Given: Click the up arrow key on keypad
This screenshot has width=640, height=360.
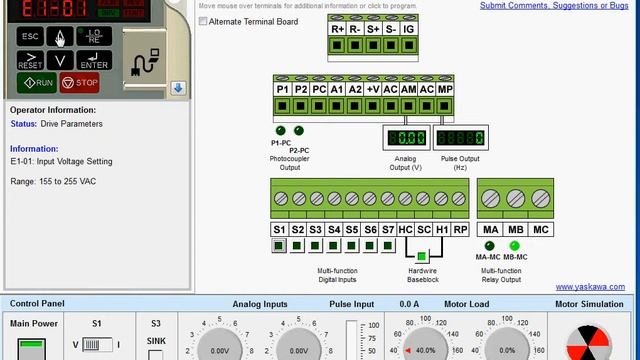Looking at the screenshot, I should point(60,37).
